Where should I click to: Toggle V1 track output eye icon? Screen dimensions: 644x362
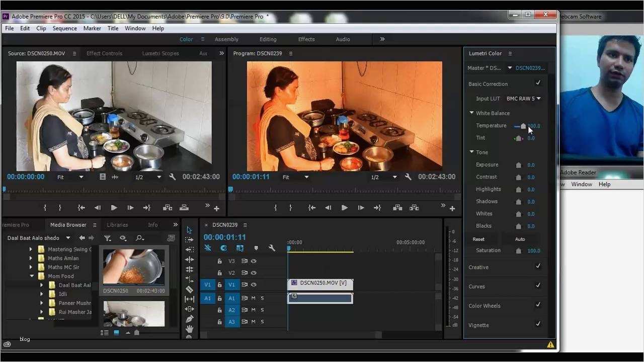click(254, 285)
